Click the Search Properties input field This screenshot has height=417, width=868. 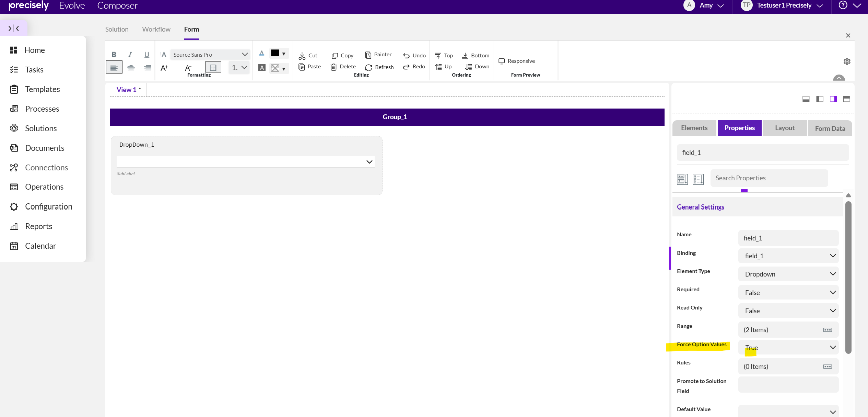click(769, 178)
